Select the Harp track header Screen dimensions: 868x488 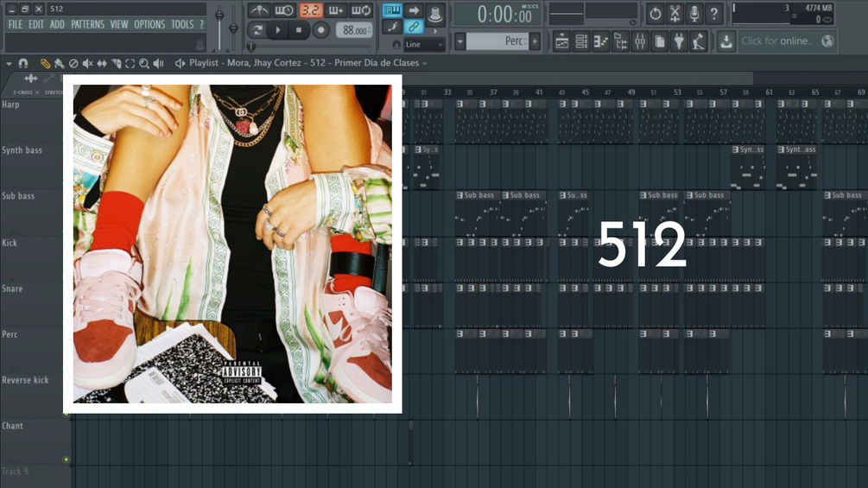point(32,121)
